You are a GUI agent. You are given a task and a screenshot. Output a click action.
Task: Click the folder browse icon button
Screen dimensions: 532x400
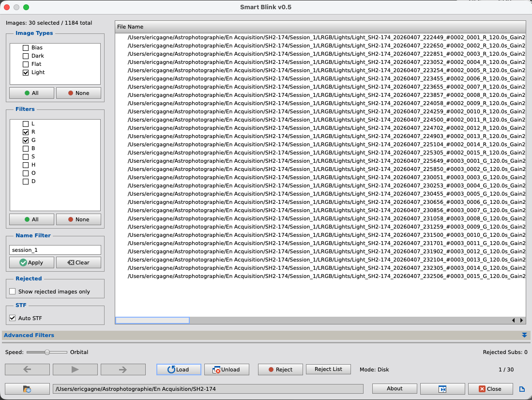click(27, 389)
